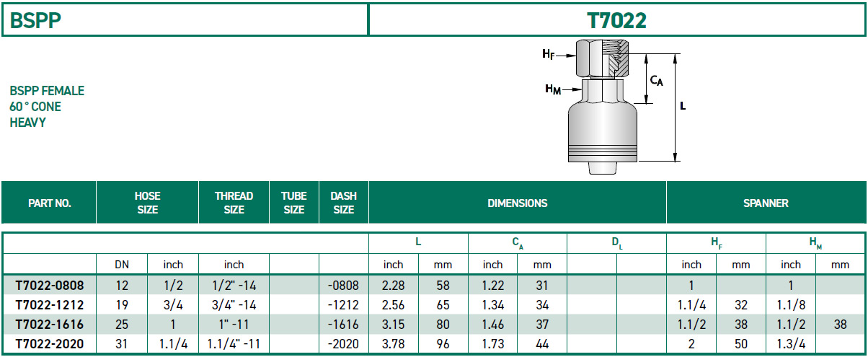Select the HEAVY description line
Screen dimensions: 868x357
28,123
